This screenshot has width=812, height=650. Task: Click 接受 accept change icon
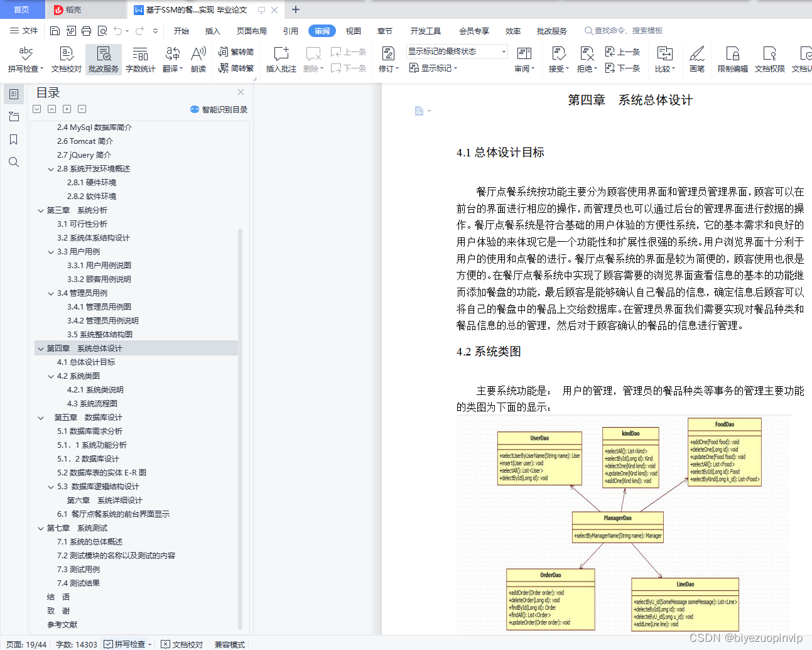(559, 60)
